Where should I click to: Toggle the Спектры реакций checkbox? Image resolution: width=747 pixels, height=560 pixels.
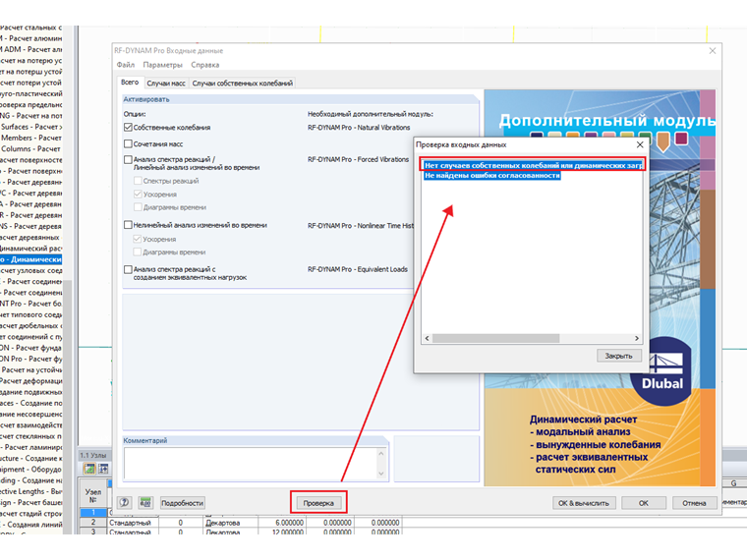tap(138, 181)
